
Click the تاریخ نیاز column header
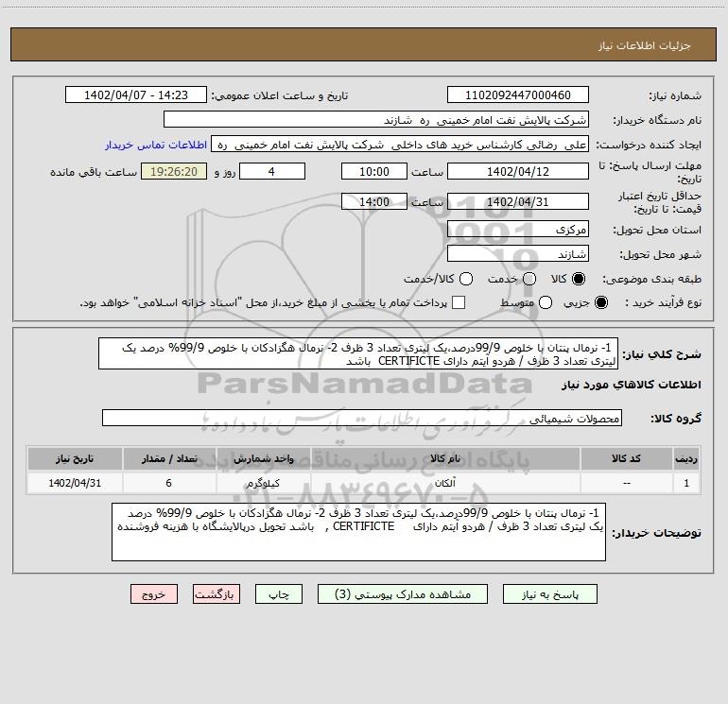click(x=75, y=458)
